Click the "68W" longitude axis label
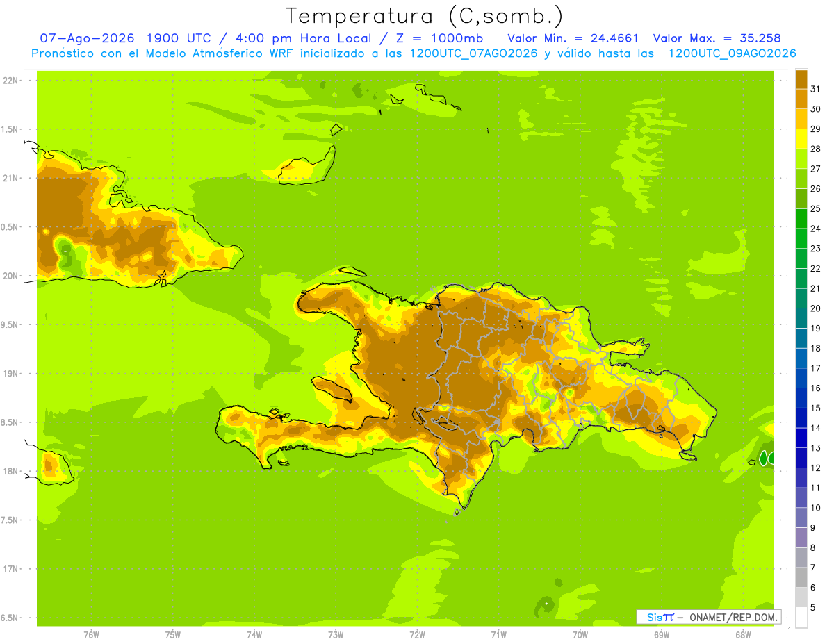The height and width of the screenshot is (644, 834). tap(743, 635)
